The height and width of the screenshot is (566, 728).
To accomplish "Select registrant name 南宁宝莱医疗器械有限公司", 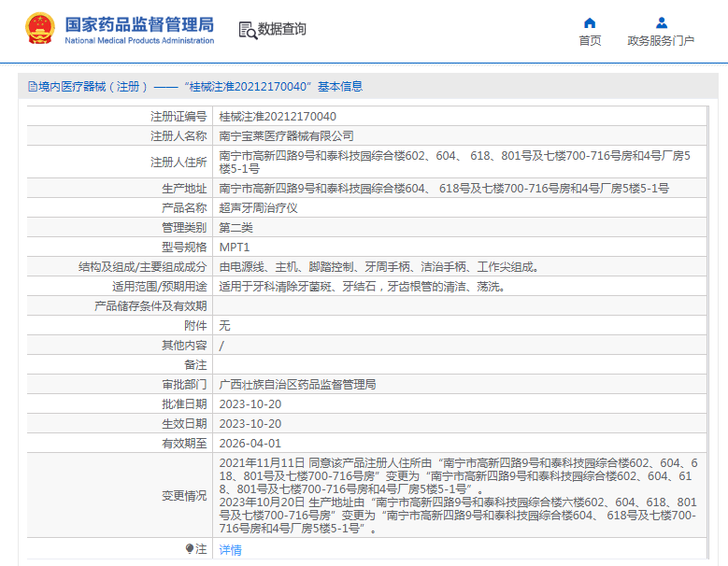I will coord(287,136).
